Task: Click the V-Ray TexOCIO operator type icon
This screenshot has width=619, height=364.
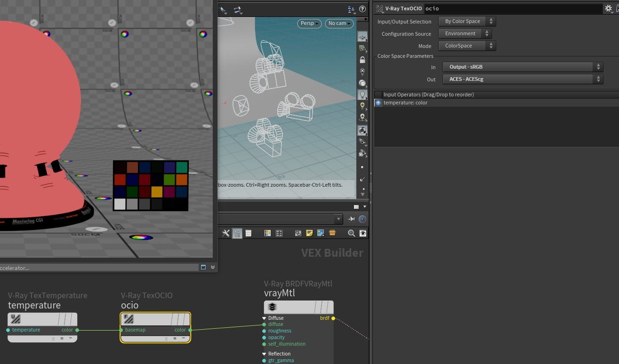Action: [x=379, y=8]
